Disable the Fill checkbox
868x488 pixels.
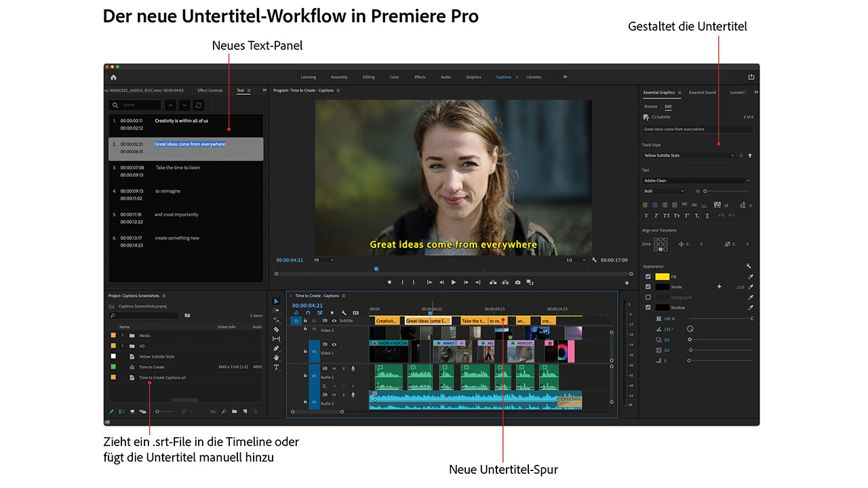point(648,277)
